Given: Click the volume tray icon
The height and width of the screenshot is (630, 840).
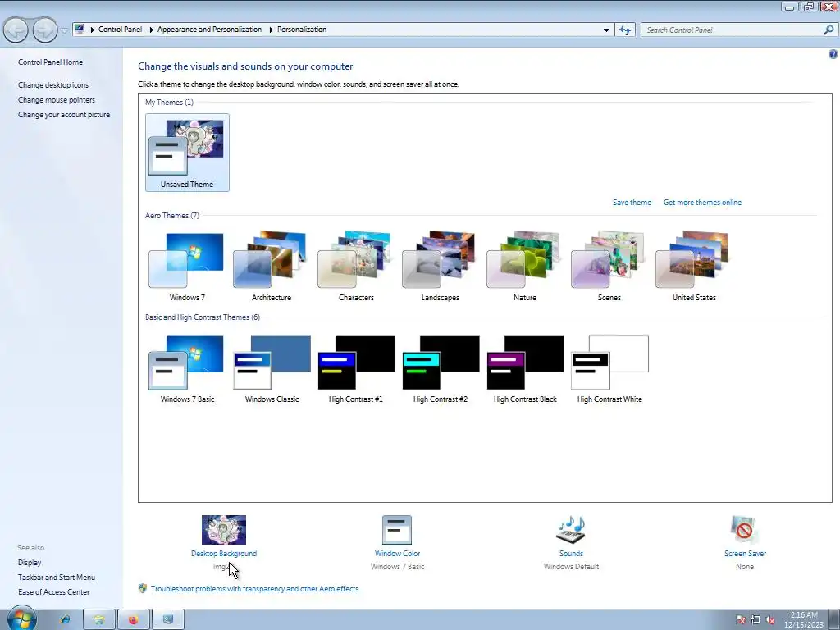Looking at the screenshot, I should (770, 620).
